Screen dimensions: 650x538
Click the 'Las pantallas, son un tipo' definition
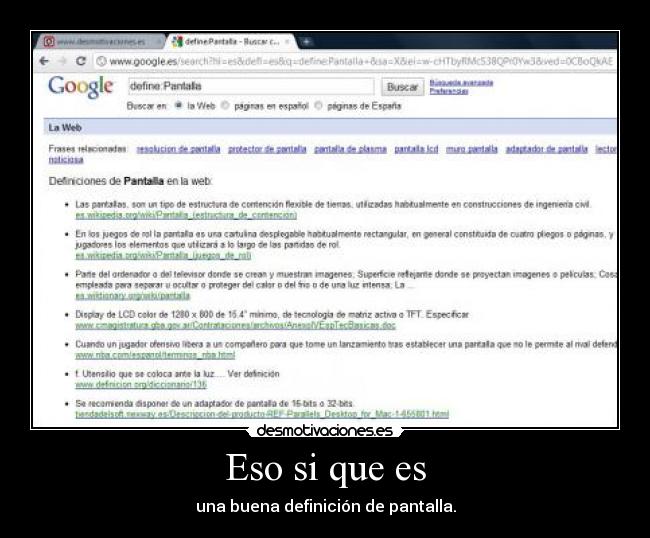(x=333, y=204)
